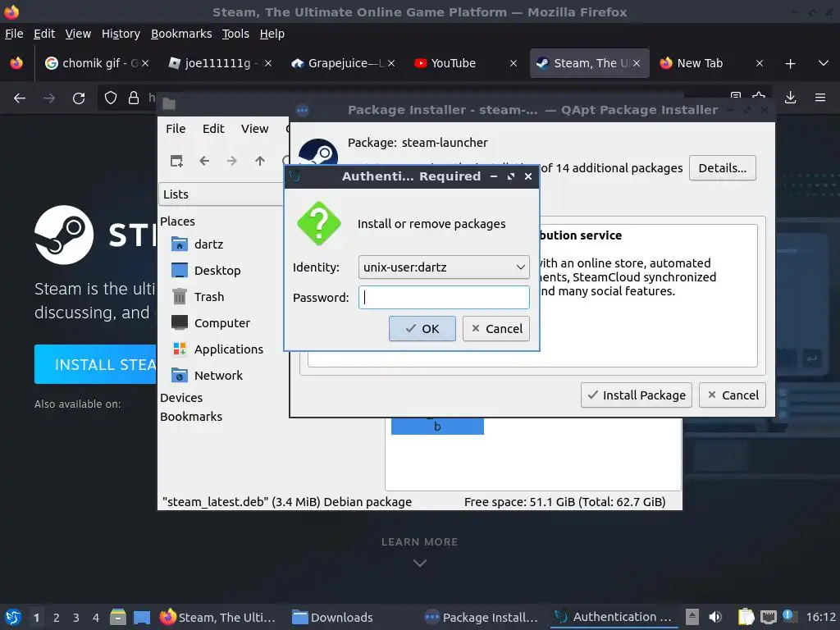
Task: Cancel the Authentication Required dialog
Action: pos(496,328)
